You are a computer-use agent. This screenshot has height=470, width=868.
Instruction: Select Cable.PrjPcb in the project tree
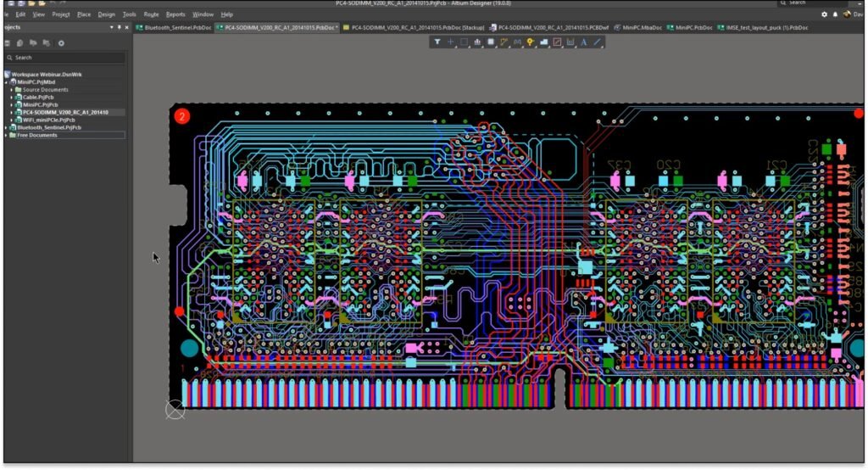point(38,97)
